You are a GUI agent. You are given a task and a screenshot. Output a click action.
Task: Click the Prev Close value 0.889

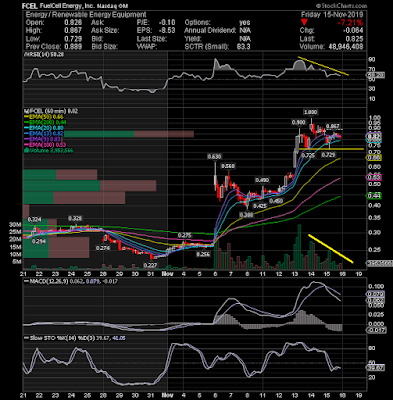click(74, 47)
